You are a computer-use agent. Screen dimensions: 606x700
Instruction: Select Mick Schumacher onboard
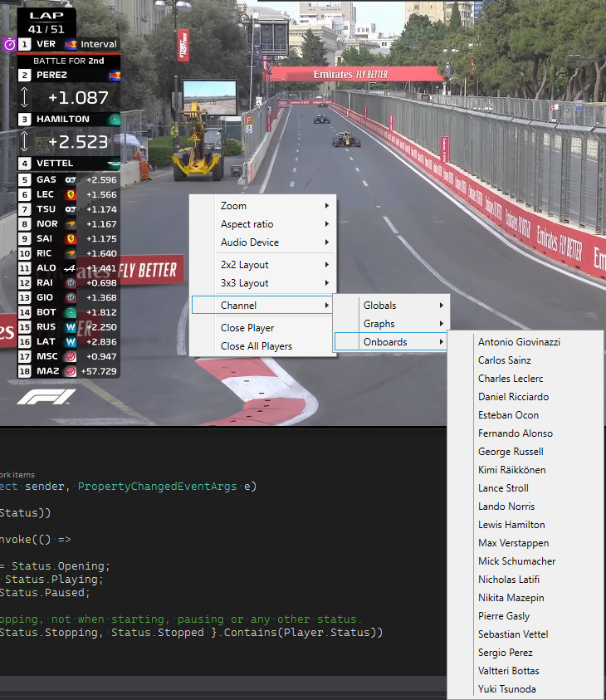[x=525, y=561]
